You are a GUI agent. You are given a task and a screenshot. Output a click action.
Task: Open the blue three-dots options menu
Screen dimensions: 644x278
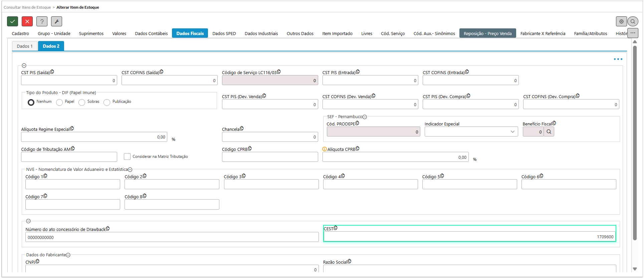pyautogui.click(x=618, y=59)
